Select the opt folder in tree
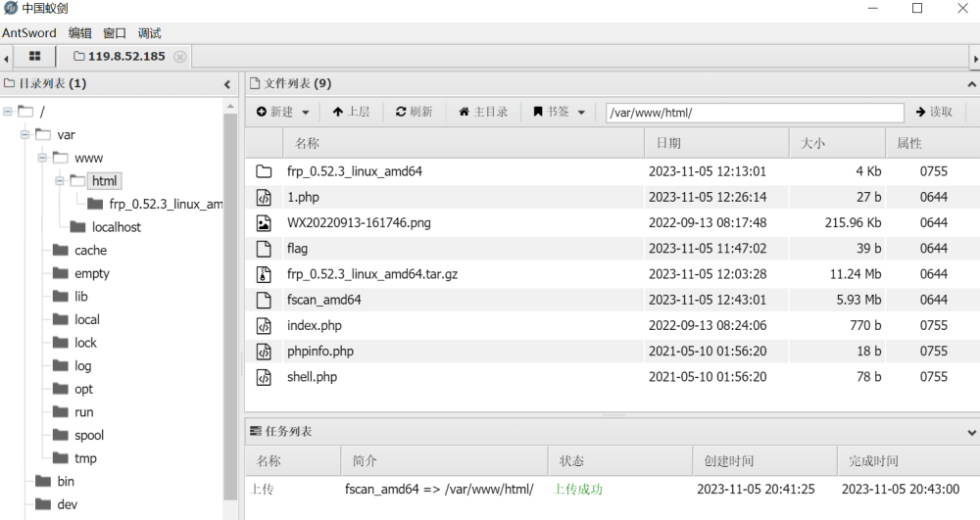The image size is (980, 520). (x=83, y=389)
